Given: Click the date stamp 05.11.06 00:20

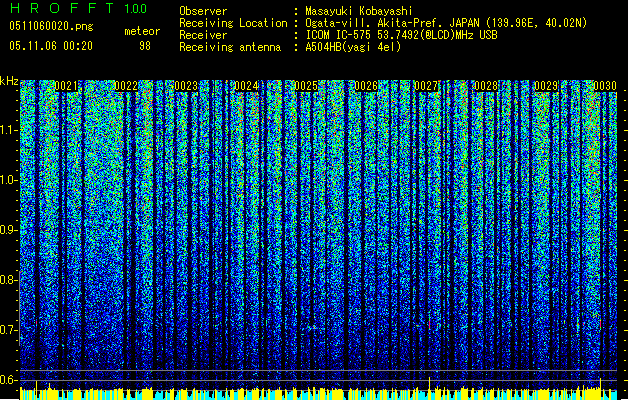Looking at the screenshot, I should (51, 46).
